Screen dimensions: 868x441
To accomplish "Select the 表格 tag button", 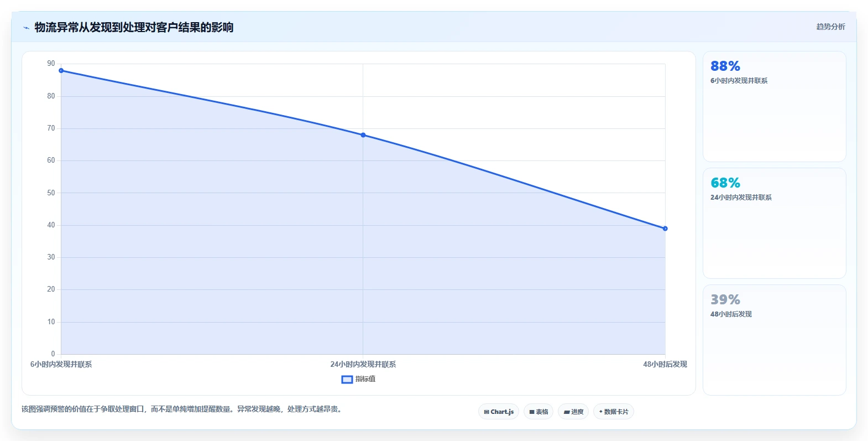I will click(x=538, y=412).
